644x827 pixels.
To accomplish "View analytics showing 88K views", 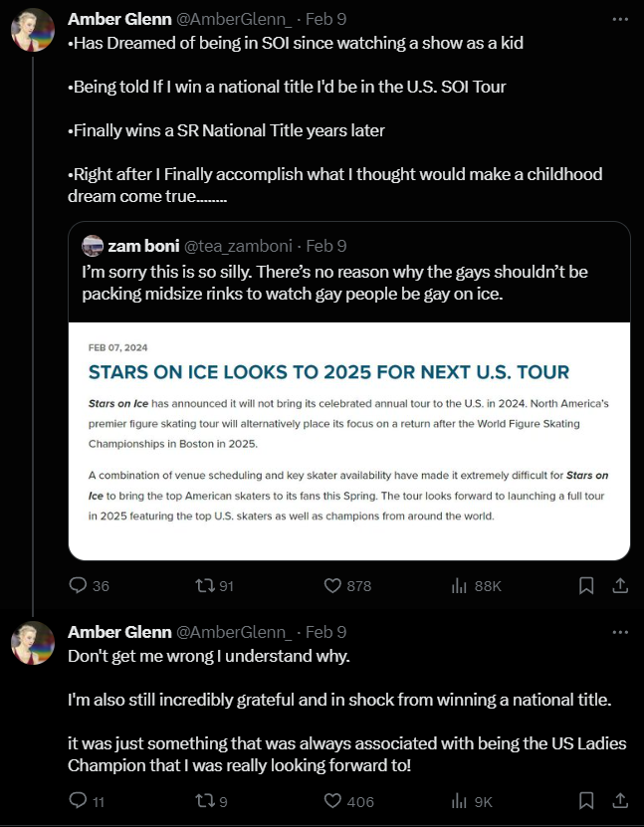I will tap(460, 586).
